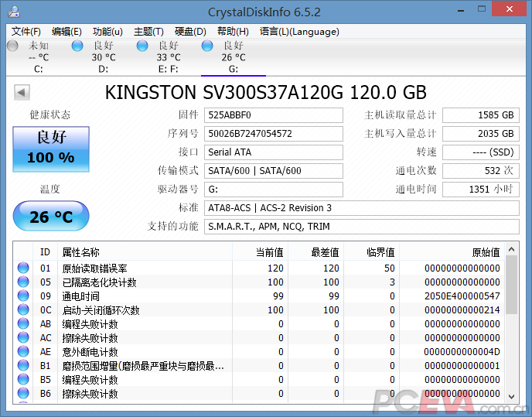The image size is (532, 417).
Task: Click the previous disk arrow button
Action: tap(22, 92)
